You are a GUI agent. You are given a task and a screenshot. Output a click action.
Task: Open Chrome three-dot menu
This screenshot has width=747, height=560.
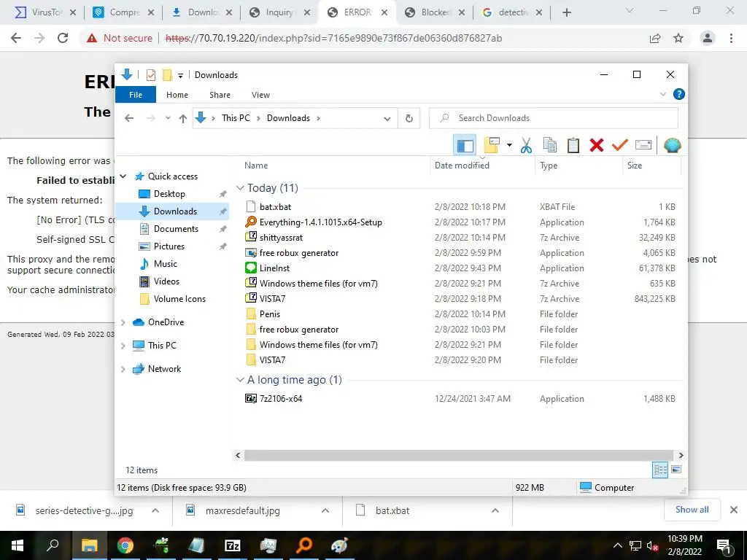[731, 38]
